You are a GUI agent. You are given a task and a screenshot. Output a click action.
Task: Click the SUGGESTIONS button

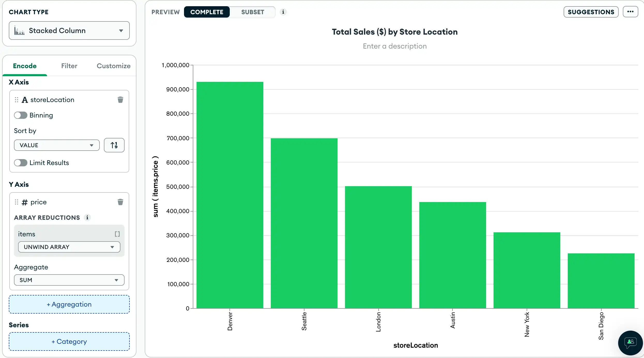pyautogui.click(x=591, y=12)
